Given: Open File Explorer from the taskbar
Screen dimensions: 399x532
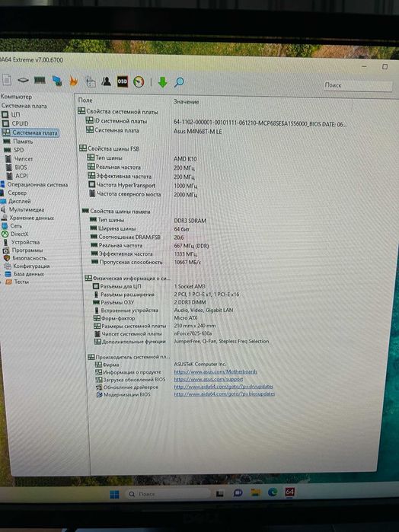Looking at the screenshot, I should point(255,492).
